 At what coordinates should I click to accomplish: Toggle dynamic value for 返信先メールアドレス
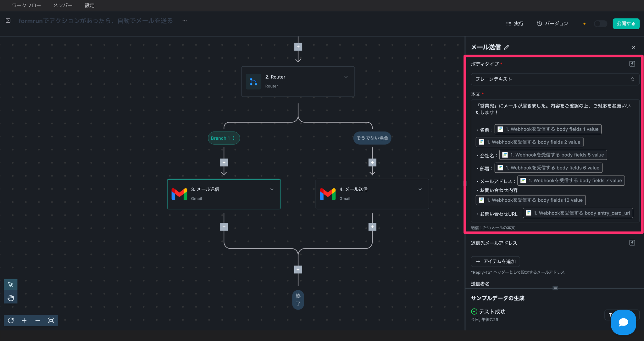[632, 243]
